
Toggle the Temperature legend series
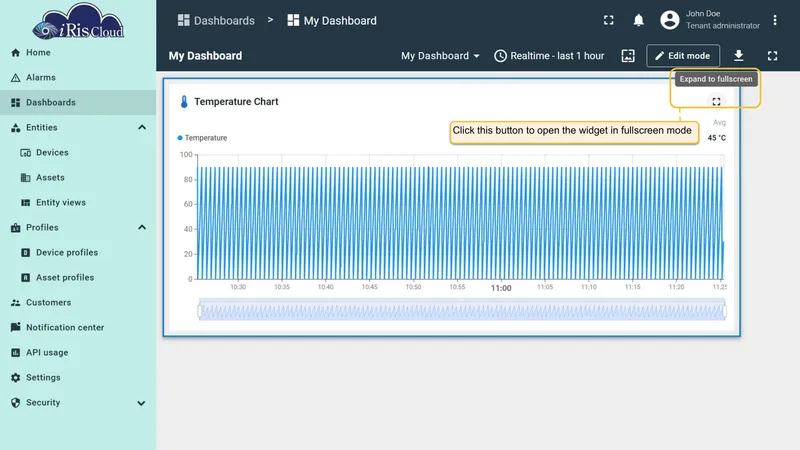coord(202,138)
